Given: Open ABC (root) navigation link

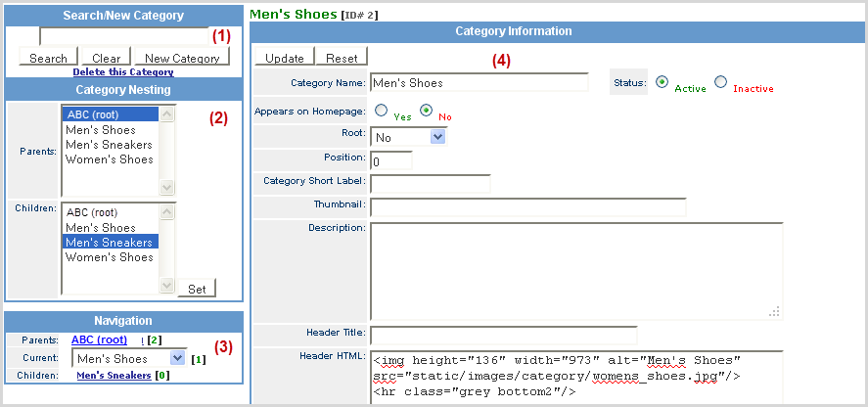Looking at the screenshot, I should pyautogui.click(x=99, y=339).
